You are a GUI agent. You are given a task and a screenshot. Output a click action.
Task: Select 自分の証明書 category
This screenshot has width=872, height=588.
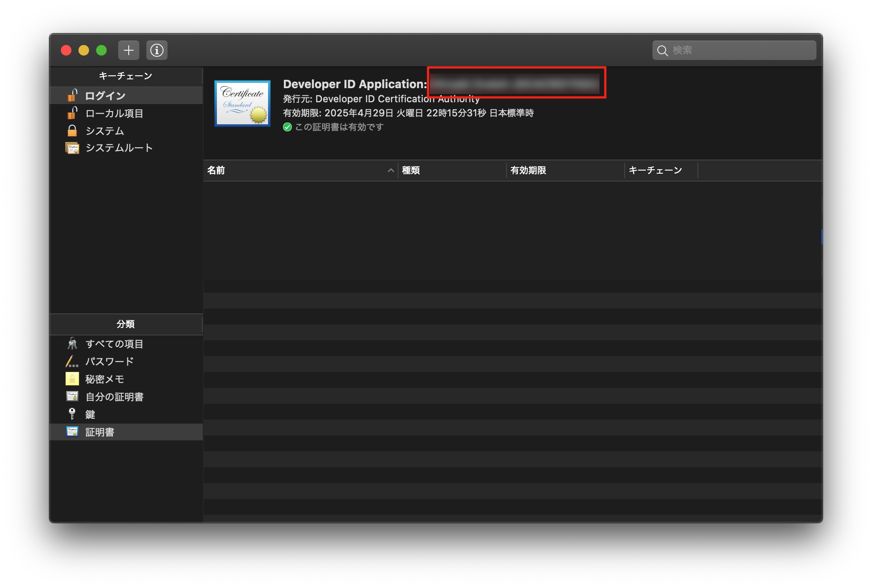click(114, 397)
